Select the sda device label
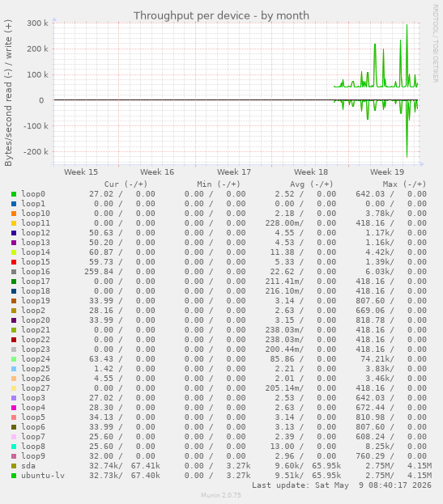 (x=28, y=466)
